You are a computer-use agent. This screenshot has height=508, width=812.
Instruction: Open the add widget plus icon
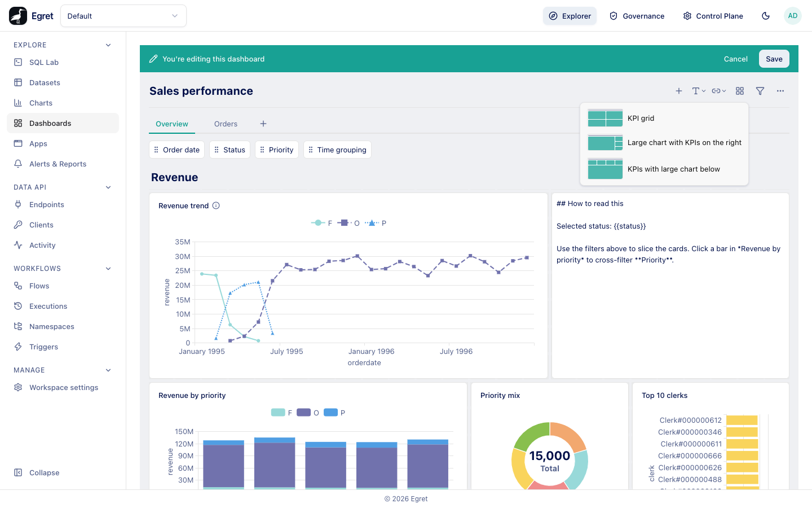click(x=679, y=91)
